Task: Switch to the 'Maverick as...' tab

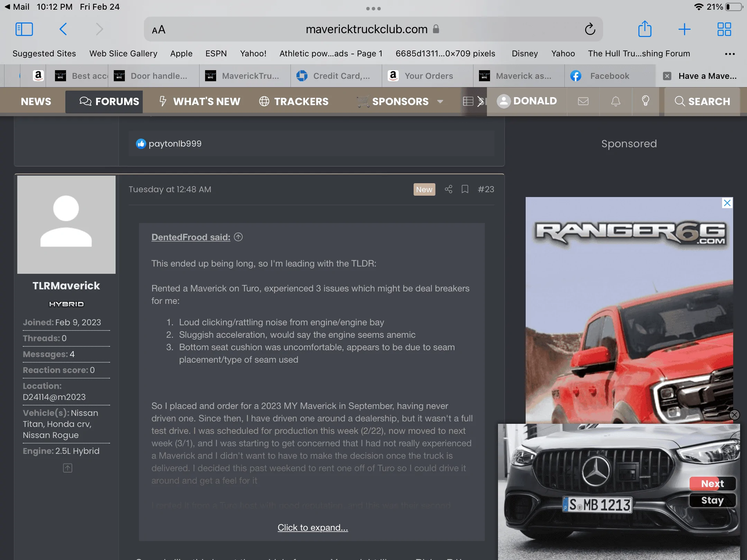Action: coord(519,76)
